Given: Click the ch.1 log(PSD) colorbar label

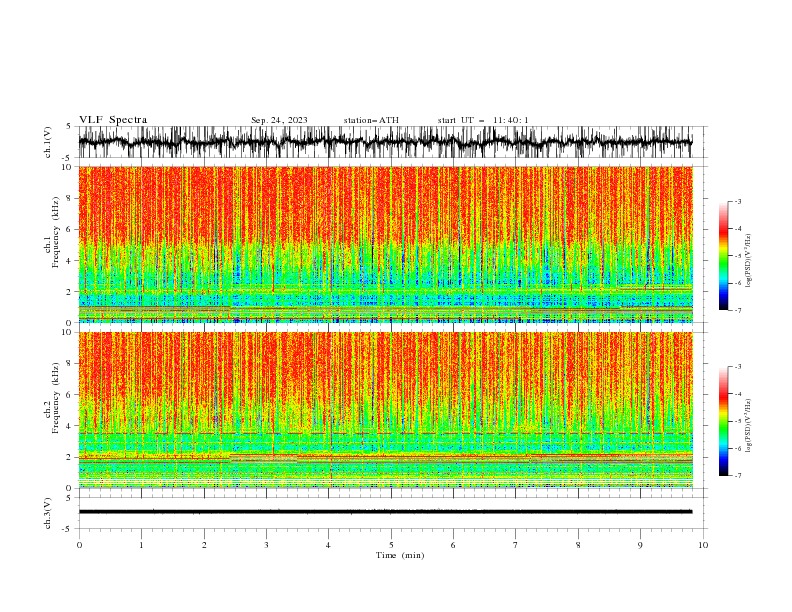Looking at the screenshot, I should click(x=749, y=261).
